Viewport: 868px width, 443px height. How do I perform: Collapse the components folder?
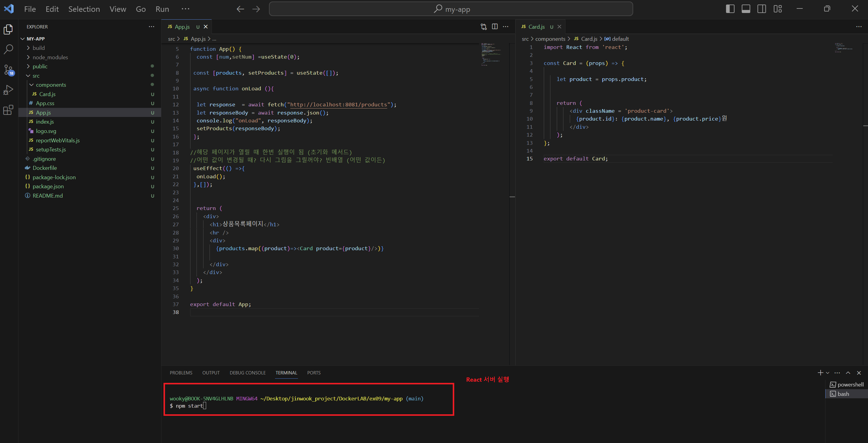(x=50, y=85)
